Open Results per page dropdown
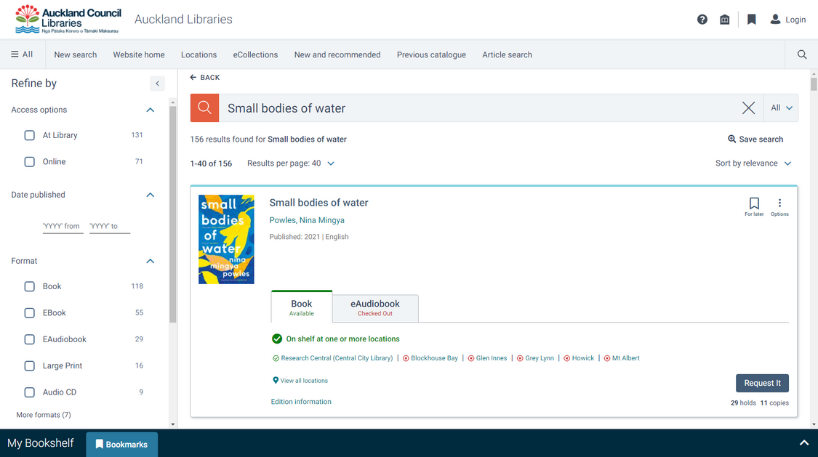 (291, 163)
